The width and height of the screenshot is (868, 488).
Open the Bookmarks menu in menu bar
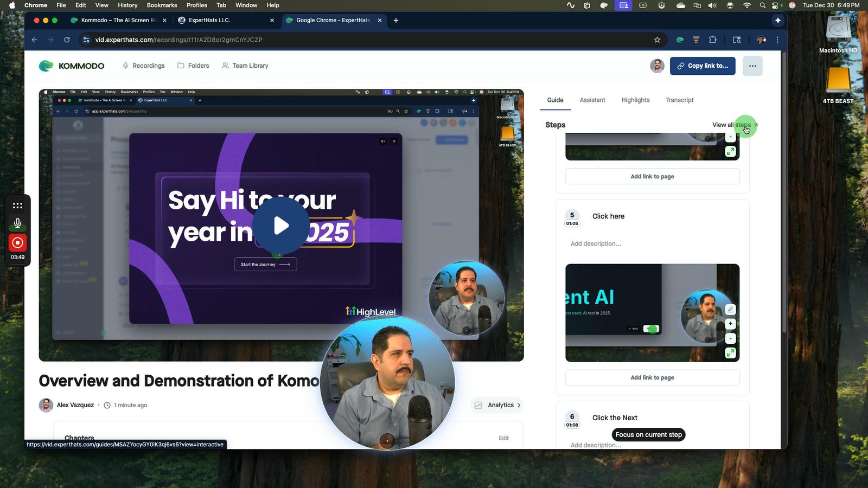[x=162, y=5]
